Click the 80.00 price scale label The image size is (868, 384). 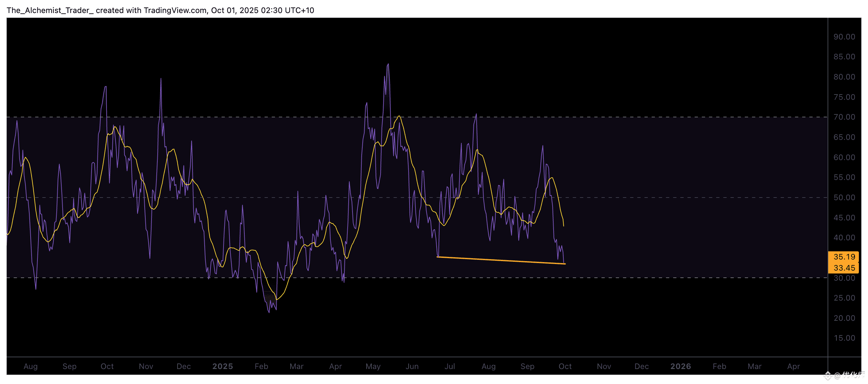click(x=844, y=77)
